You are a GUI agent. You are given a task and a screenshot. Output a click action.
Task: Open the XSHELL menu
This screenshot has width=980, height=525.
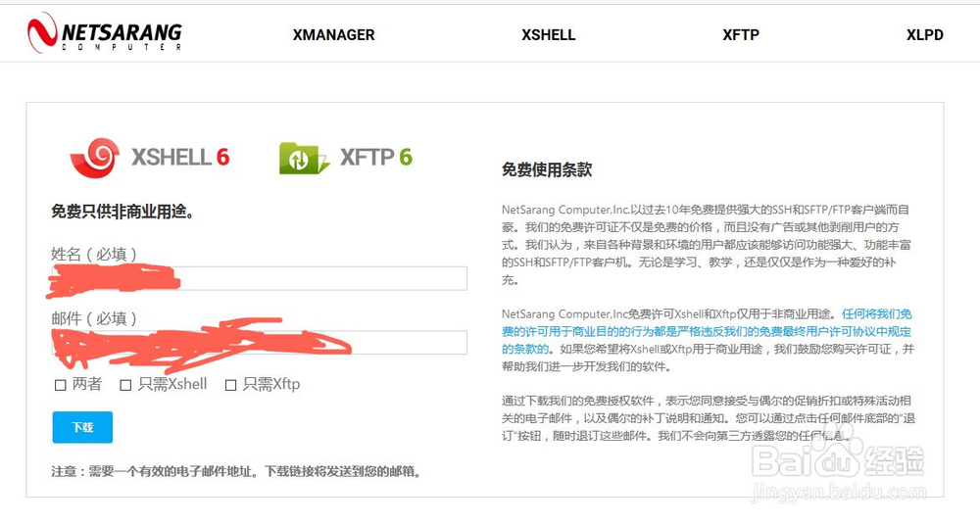pyautogui.click(x=548, y=35)
